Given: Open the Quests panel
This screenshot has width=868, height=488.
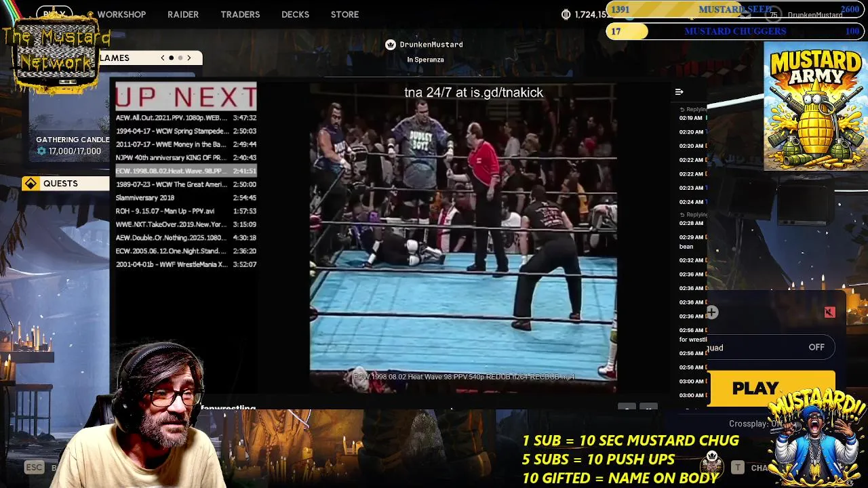Looking at the screenshot, I should click(x=66, y=183).
